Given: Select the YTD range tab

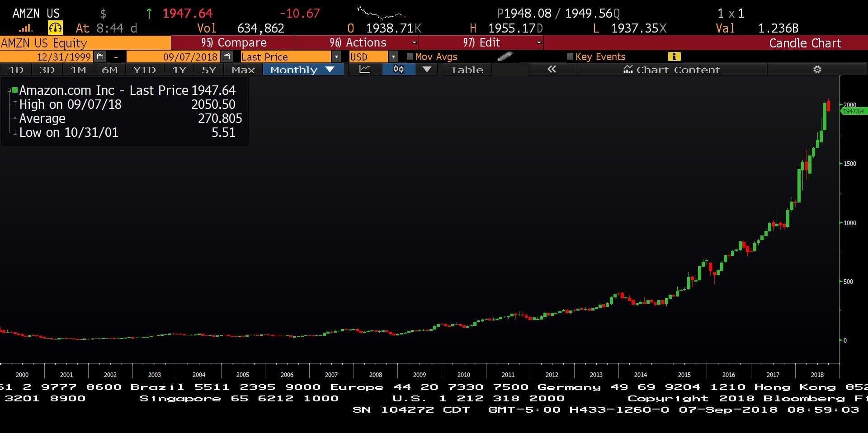Looking at the screenshot, I should [x=144, y=70].
